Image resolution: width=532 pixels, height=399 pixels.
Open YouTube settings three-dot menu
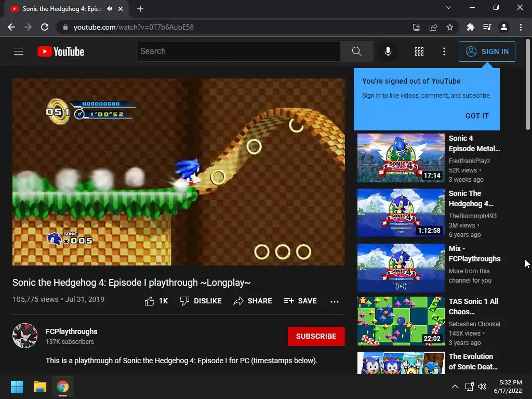pyautogui.click(x=444, y=51)
